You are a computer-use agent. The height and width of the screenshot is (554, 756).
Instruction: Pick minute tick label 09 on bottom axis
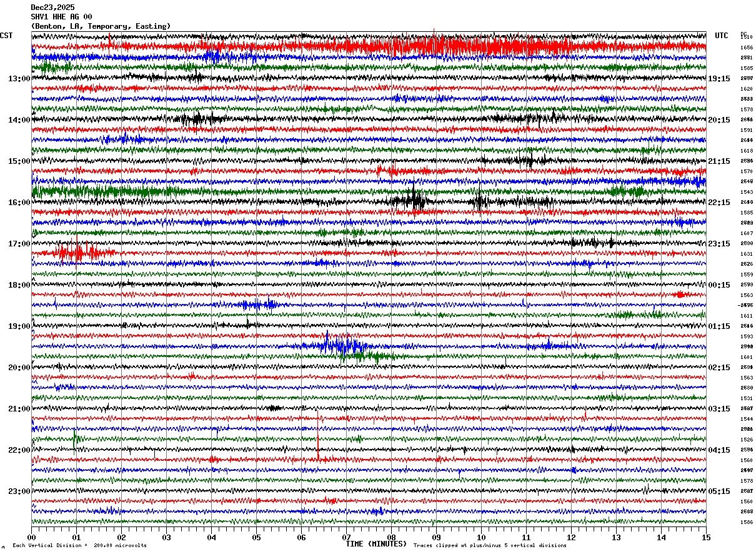(436, 537)
